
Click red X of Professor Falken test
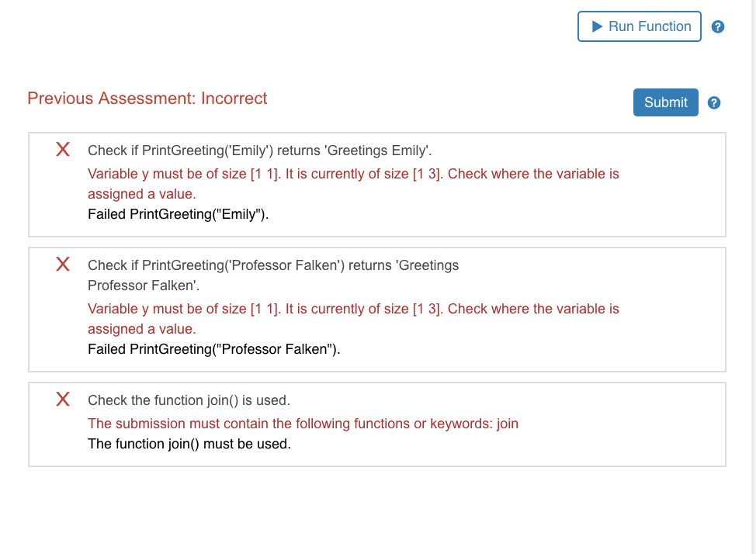(x=63, y=265)
